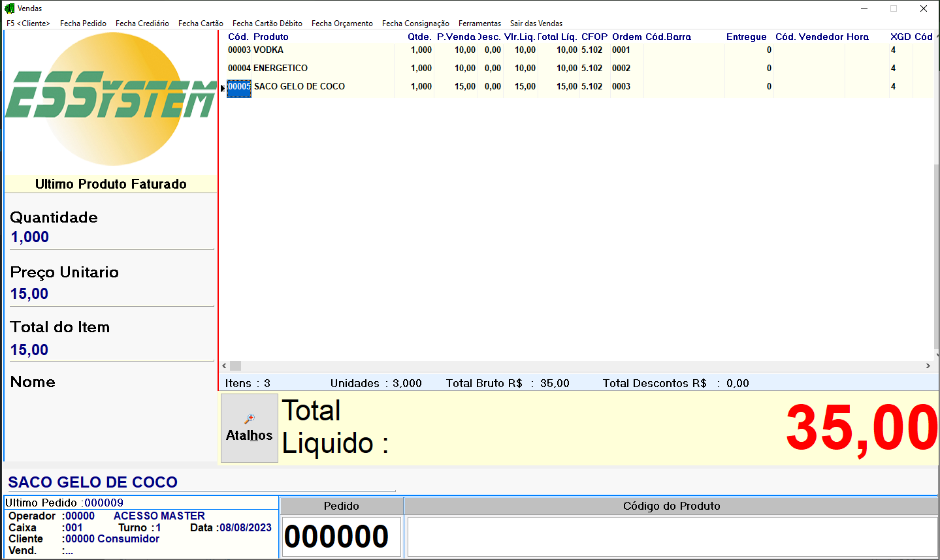Choose Sair das Vendas menu item
Viewport: 940px width, 560px height.
pyautogui.click(x=536, y=23)
